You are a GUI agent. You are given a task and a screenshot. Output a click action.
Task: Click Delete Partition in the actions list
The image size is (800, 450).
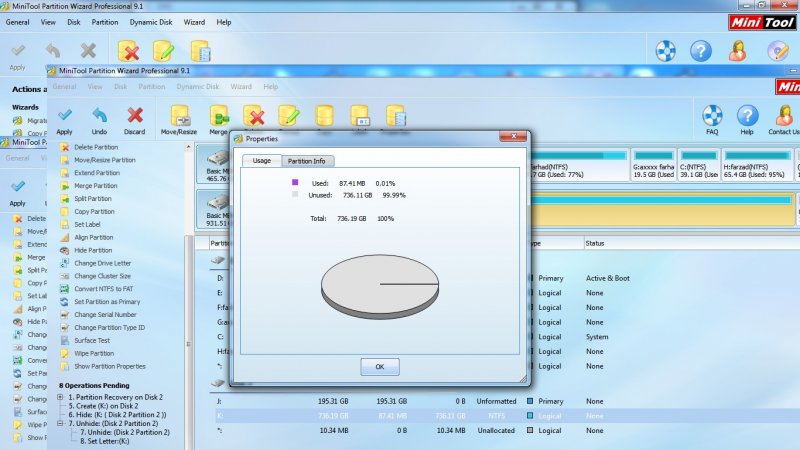[x=96, y=147]
